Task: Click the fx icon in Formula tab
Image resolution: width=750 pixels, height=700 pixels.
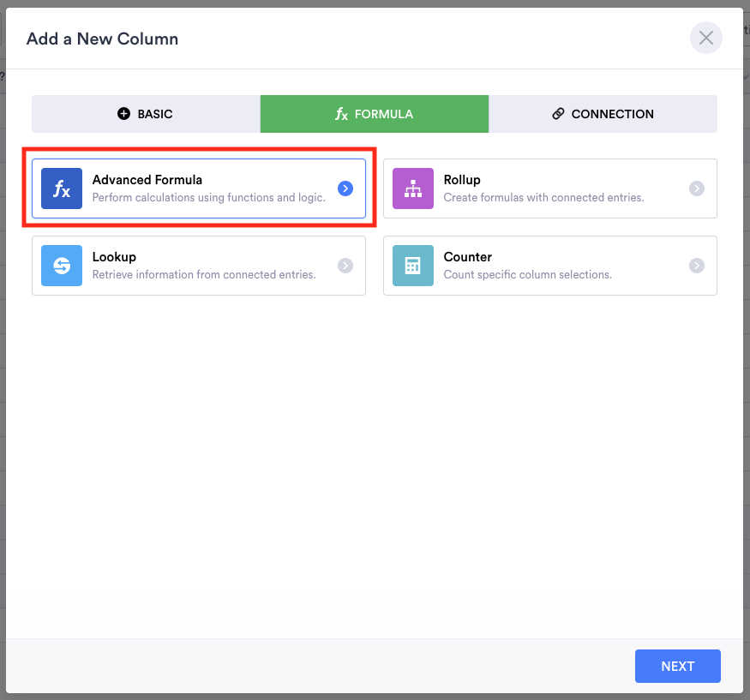Action: pyautogui.click(x=341, y=114)
